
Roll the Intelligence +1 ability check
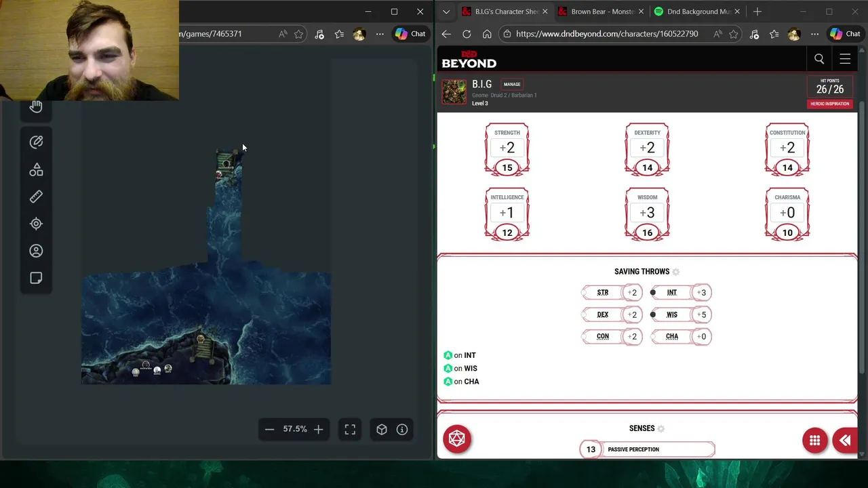tap(507, 213)
